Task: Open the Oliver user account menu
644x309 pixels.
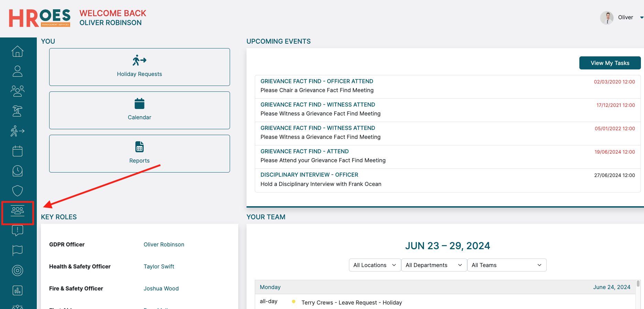Action: (622, 18)
